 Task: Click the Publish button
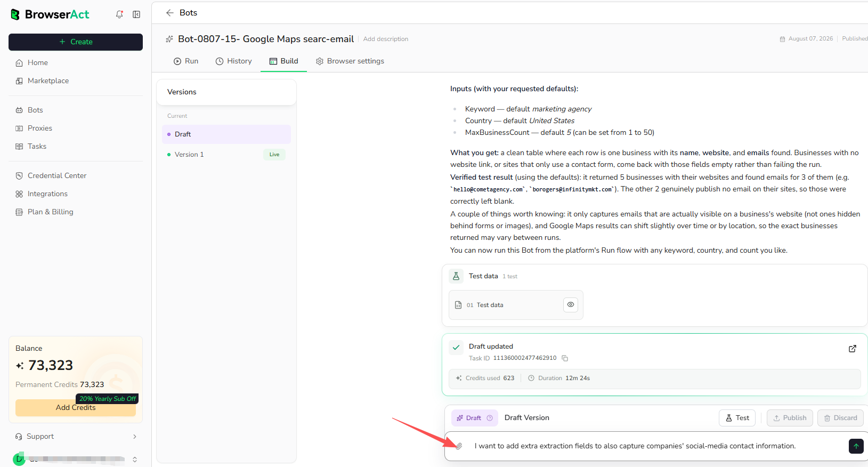click(x=790, y=418)
